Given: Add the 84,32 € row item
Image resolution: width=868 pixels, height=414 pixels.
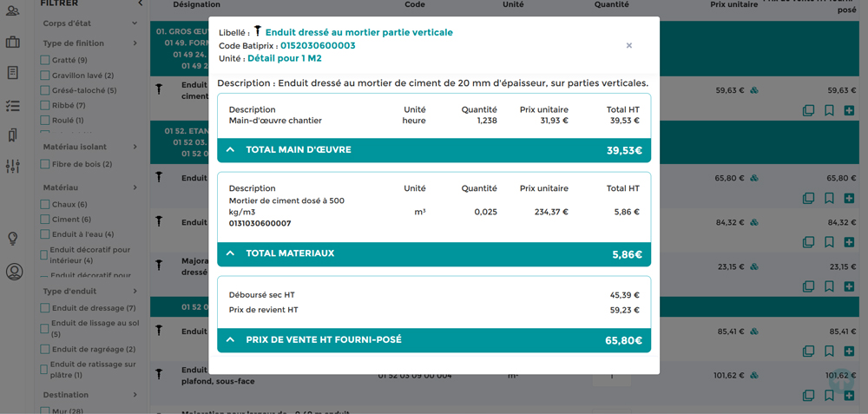Looking at the screenshot, I should [849, 242].
